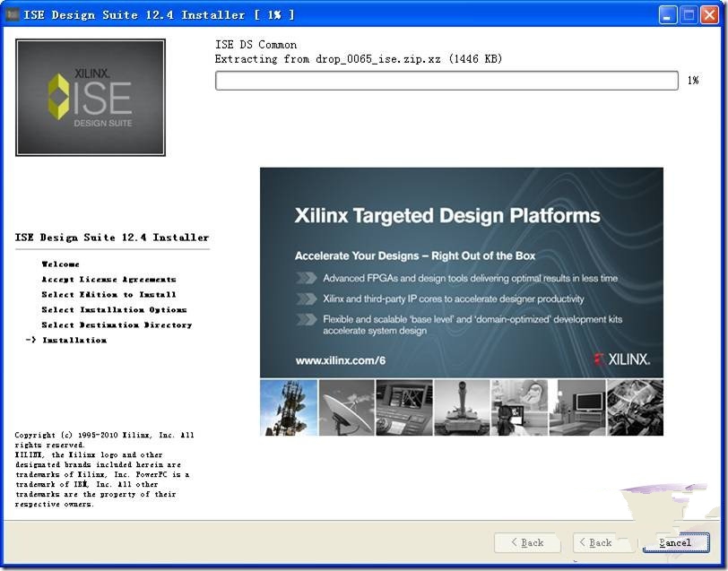This screenshot has width=728, height=571.
Task: Click the red Xilinx logo in the banner
Action: coord(621,359)
